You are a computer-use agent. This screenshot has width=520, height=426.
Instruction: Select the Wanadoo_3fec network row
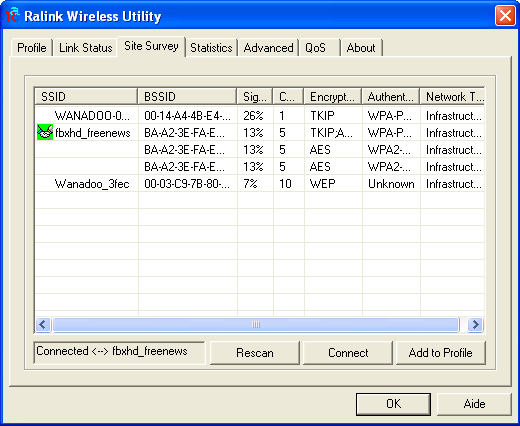point(260,184)
